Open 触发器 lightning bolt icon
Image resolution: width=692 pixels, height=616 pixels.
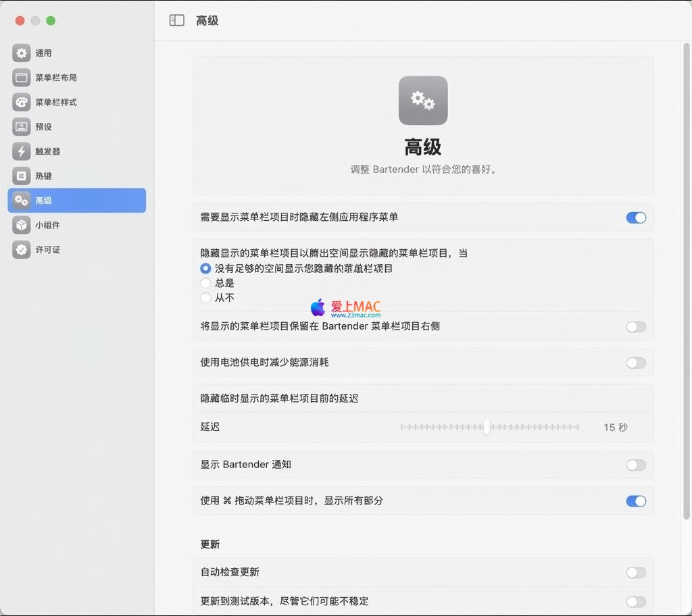coord(22,151)
